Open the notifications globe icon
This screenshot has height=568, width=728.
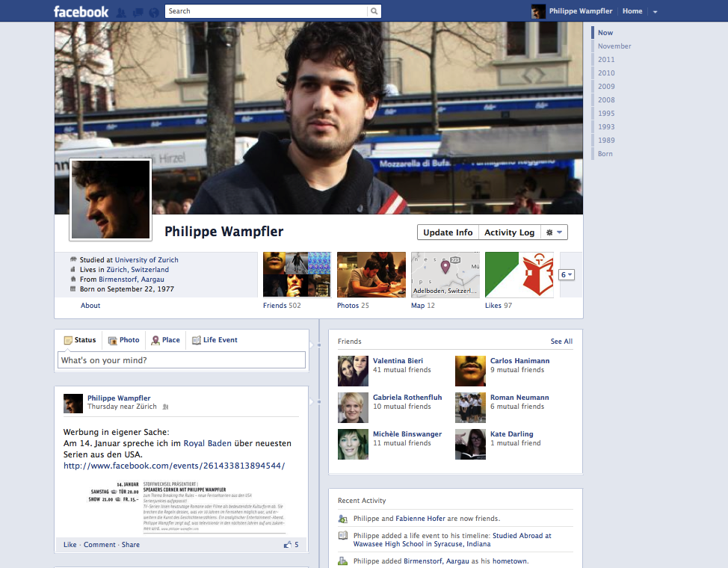click(x=153, y=12)
